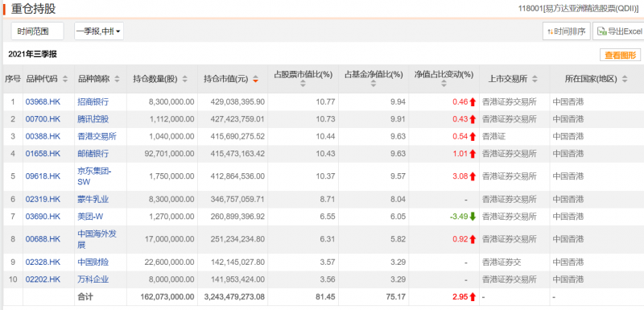This screenshot has height=310, width=644.
Task: Click the 时间范围 label field
Action: click(37, 31)
